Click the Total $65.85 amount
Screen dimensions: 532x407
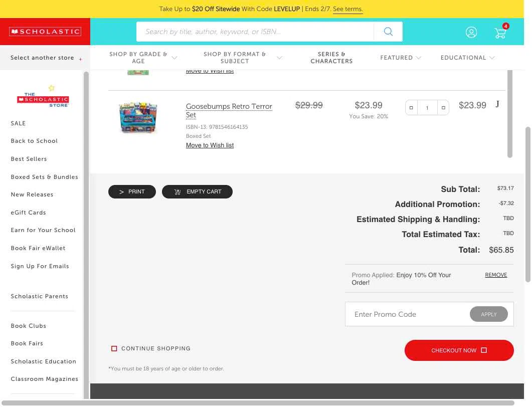click(x=501, y=250)
